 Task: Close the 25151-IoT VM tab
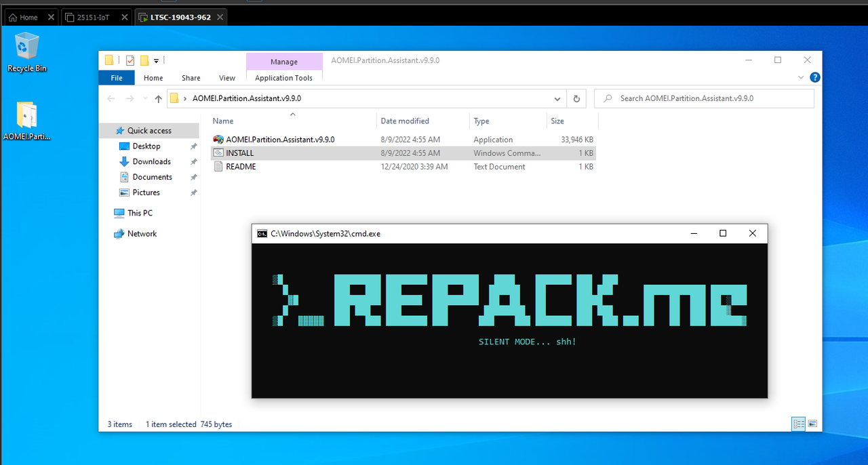coord(124,18)
